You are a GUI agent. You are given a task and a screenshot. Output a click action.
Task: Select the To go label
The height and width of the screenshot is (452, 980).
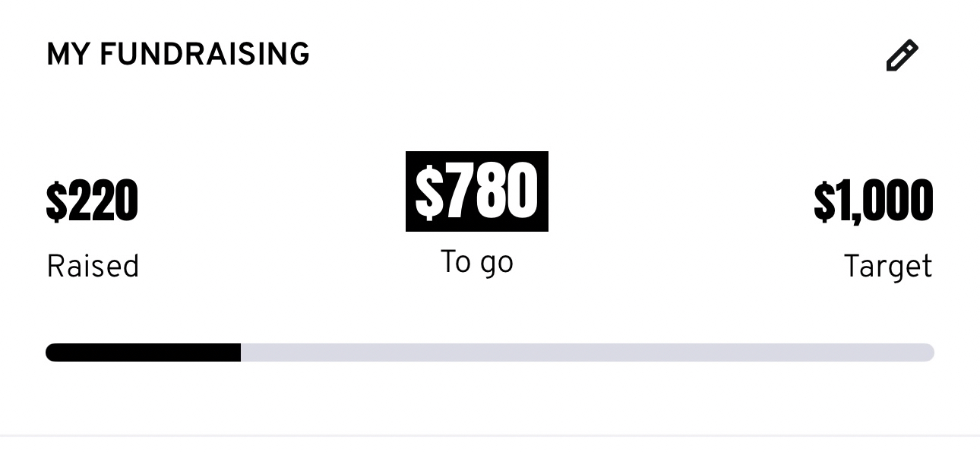(x=477, y=263)
